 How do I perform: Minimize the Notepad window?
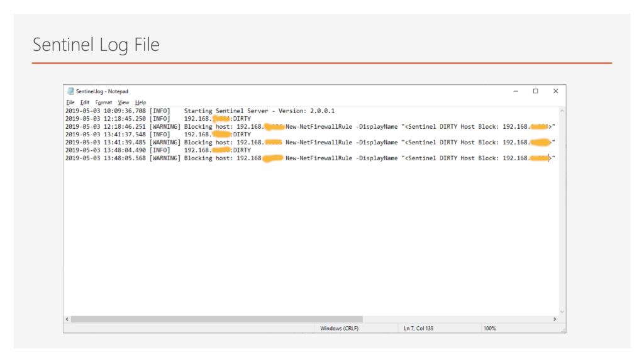coord(516,91)
